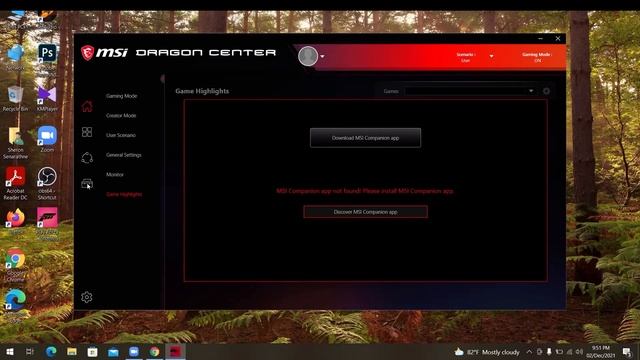Open the toolbox icon in the sidebar

87,184
